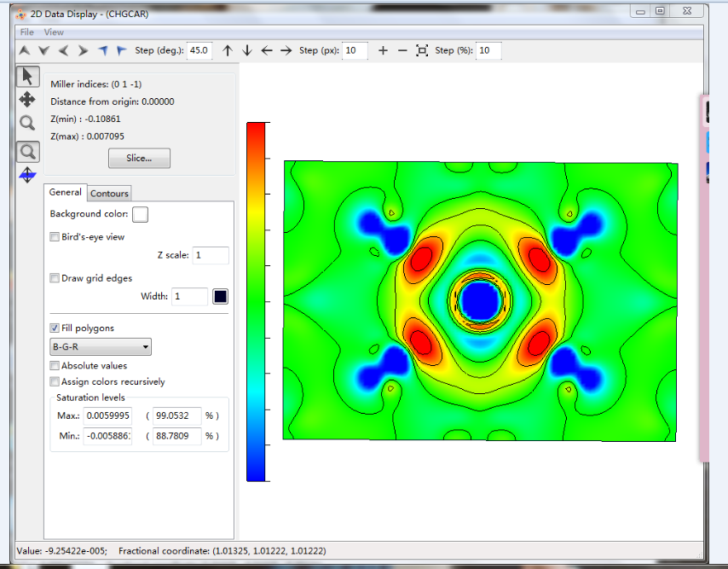Image resolution: width=728 pixels, height=569 pixels.
Task: Zoom out with the minus icon
Action: [x=402, y=51]
